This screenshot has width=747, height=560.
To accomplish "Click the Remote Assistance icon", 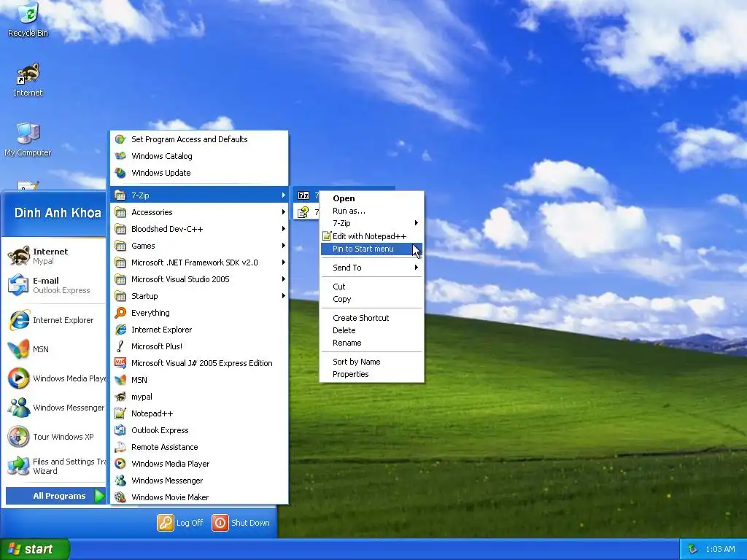I will (120, 447).
